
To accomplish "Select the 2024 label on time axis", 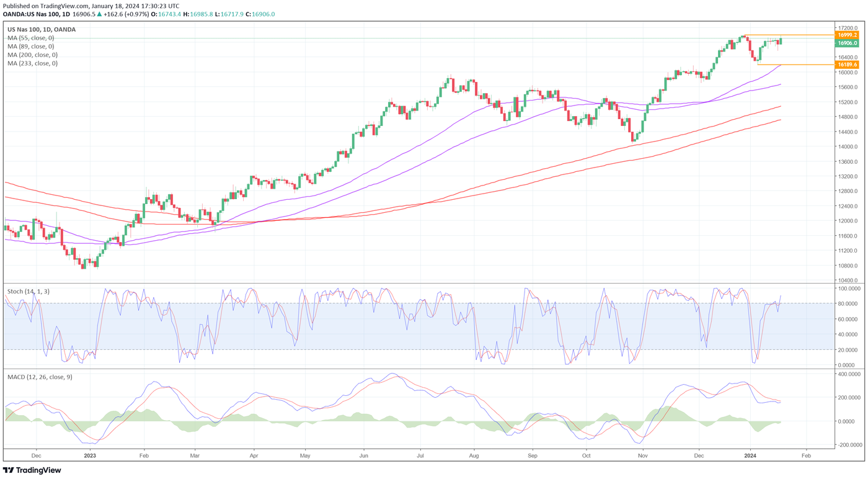I will tap(750, 455).
